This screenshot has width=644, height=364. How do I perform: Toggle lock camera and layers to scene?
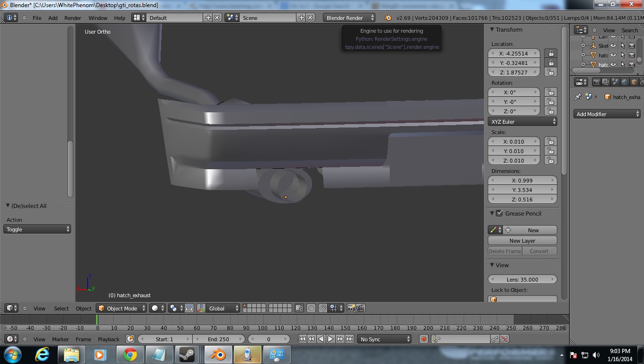coord(299,308)
